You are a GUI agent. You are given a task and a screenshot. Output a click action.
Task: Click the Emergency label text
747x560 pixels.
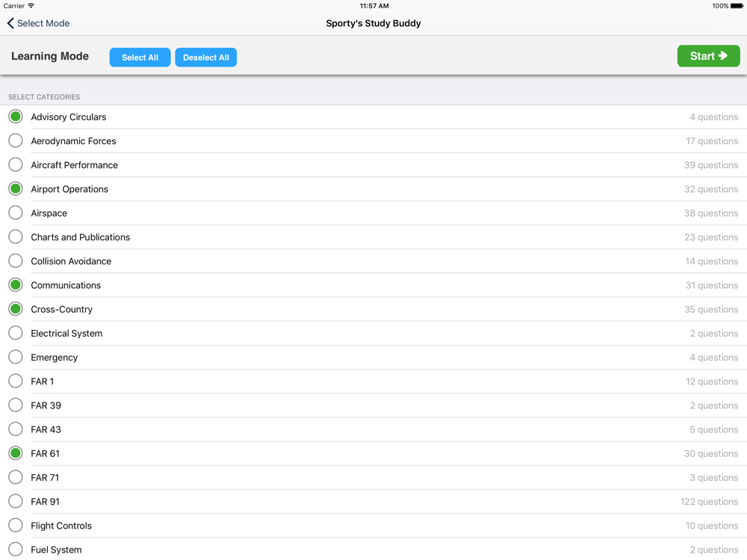pyautogui.click(x=55, y=358)
